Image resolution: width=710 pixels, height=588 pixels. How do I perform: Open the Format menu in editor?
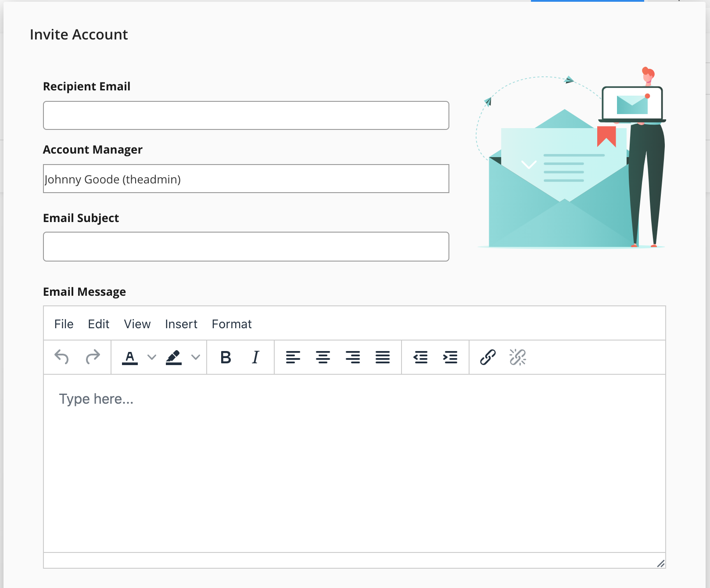point(232,324)
